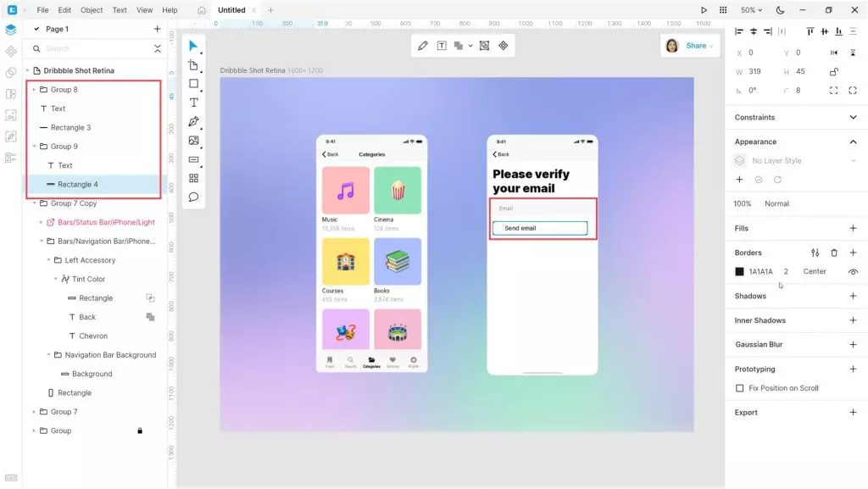Collapse Group 7 Copy layer
The width and height of the screenshot is (868, 489).
[x=34, y=203]
